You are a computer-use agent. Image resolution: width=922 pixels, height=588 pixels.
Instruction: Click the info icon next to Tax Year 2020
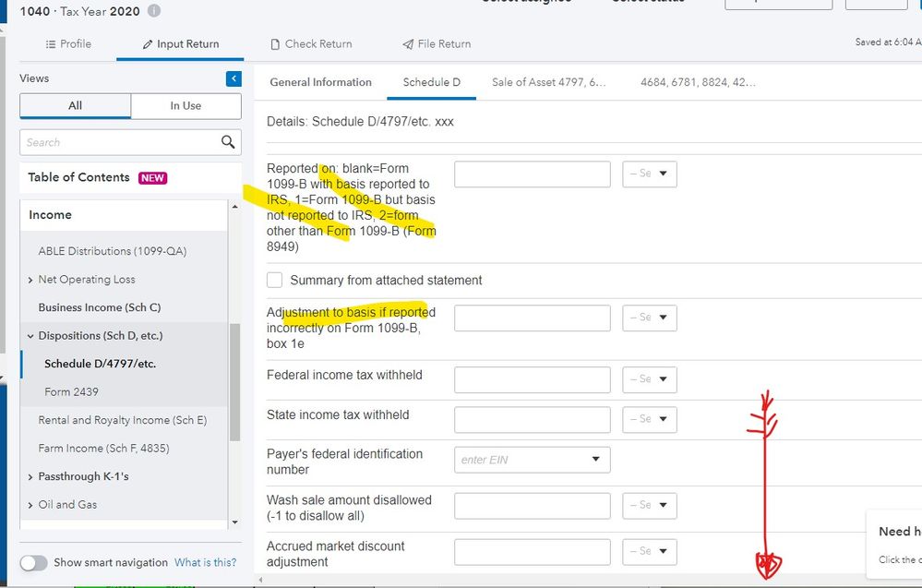coord(154,11)
